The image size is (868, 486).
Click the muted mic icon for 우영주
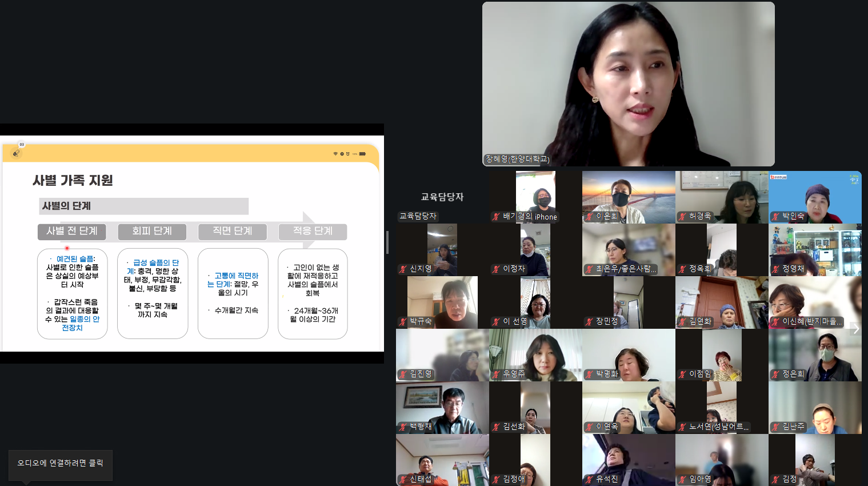click(496, 375)
